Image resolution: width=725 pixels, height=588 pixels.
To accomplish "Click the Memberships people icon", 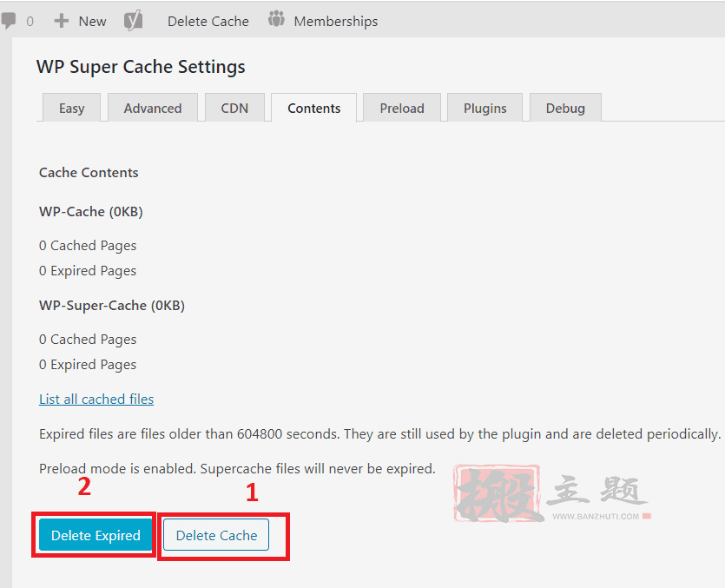I will (276, 20).
